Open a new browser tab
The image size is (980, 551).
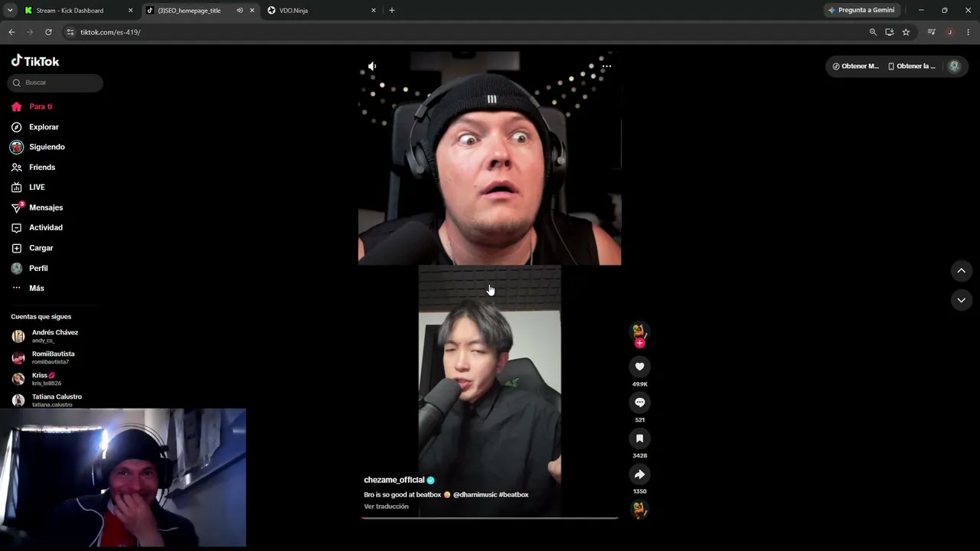392,11
